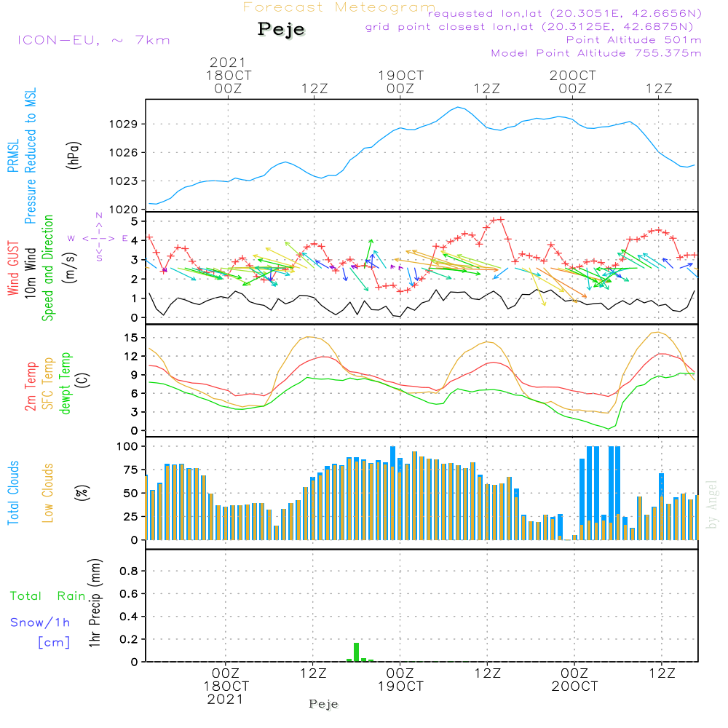Click the green 'Speed and Direction' label
The height and width of the screenshot is (728, 728).
click(47, 268)
